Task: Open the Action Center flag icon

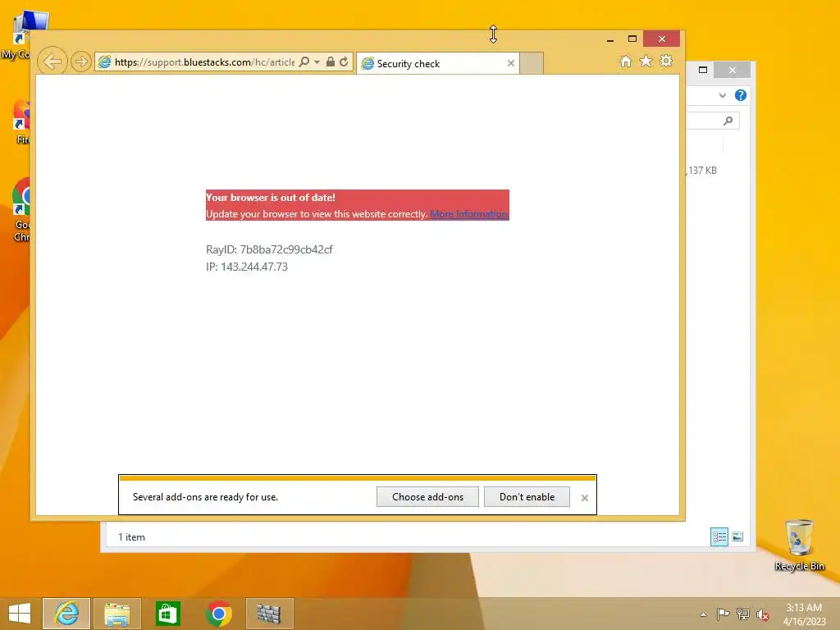Action: coord(723,614)
